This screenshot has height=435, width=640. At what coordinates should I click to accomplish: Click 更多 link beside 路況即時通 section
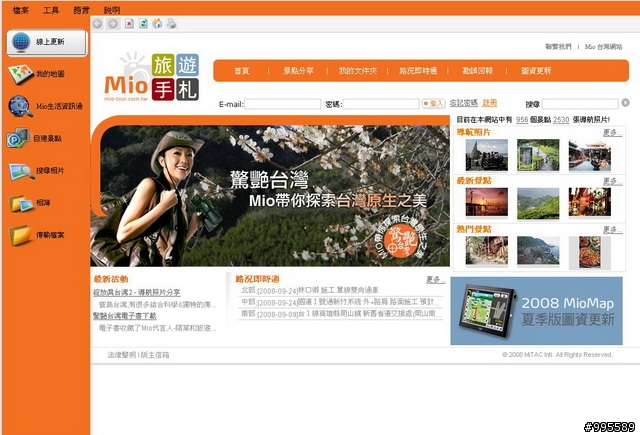pos(436,280)
